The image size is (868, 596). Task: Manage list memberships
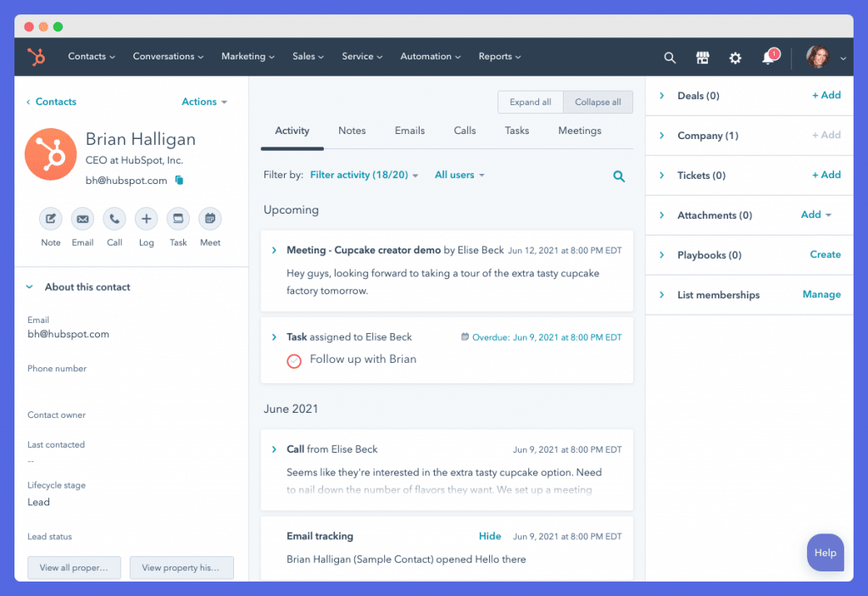(x=821, y=295)
